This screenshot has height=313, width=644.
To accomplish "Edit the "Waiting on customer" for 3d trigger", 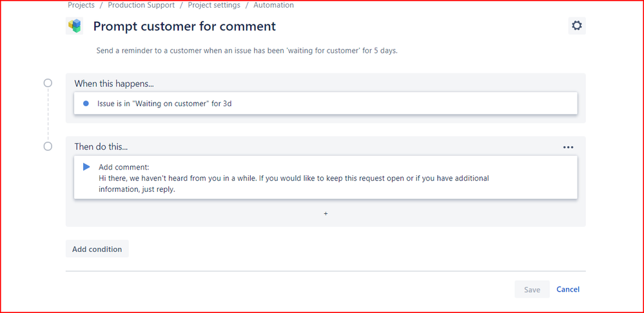I will point(326,104).
